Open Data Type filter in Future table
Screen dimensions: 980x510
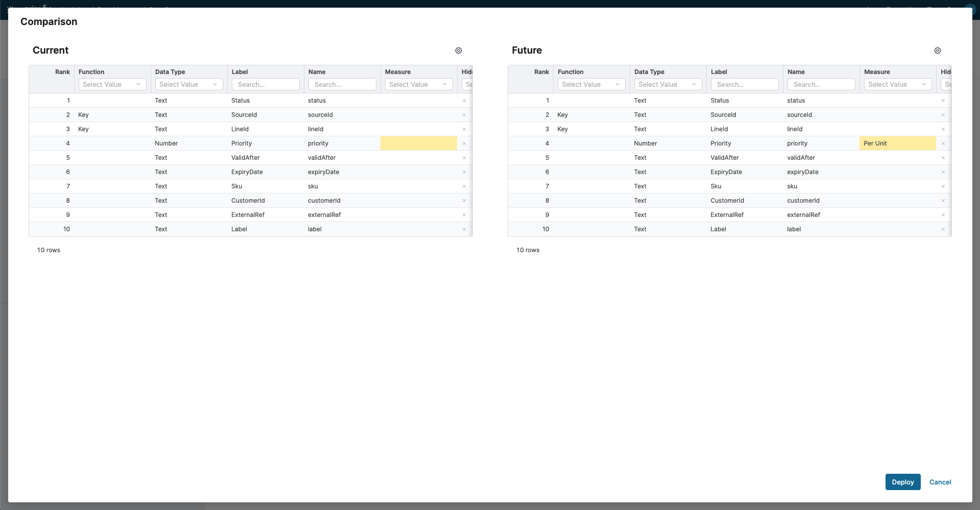coord(668,84)
